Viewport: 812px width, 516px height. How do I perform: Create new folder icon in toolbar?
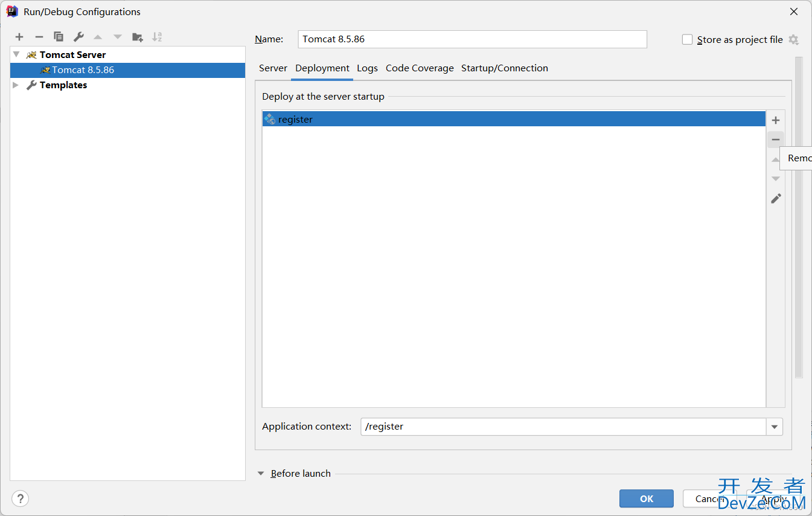(x=138, y=37)
